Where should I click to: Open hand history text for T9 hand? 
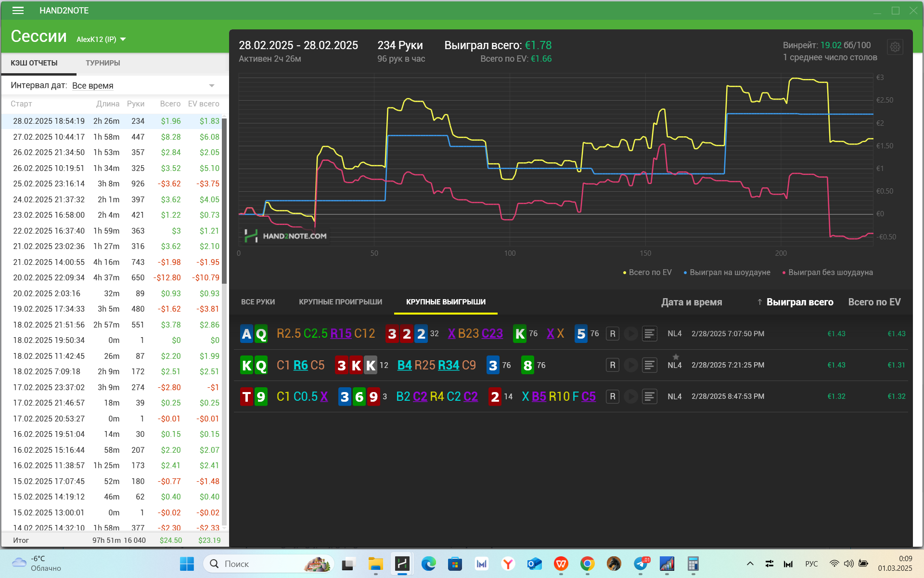pyautogui.click(x=649, y=396)
